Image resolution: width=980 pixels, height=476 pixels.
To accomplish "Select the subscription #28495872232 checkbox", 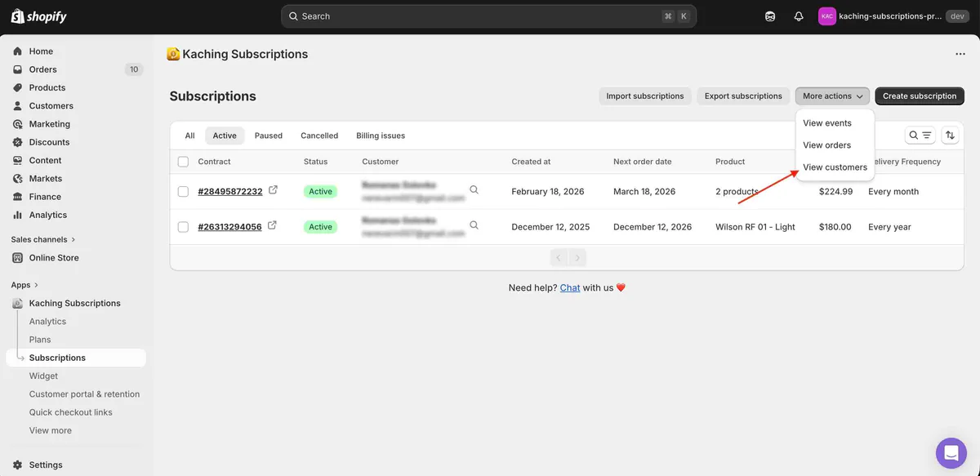I will point(183,192).
